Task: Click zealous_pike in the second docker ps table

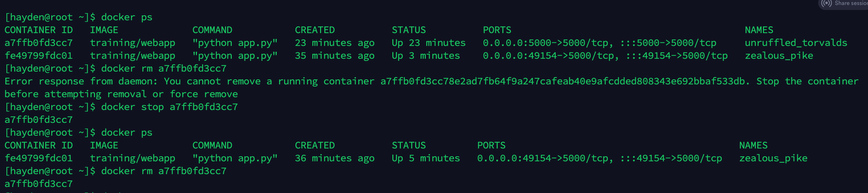Action: coord(773,158)
